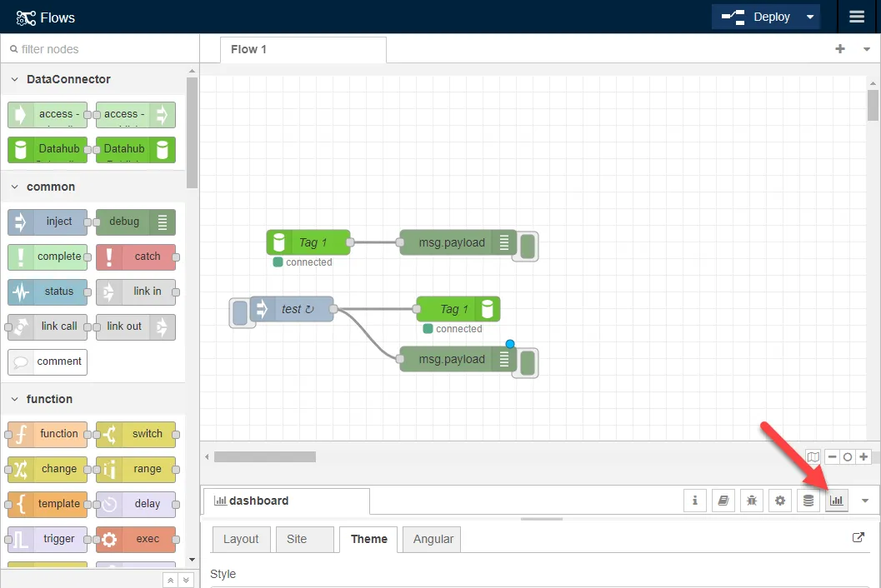Pick the complete node from the palette
The height and width of the screenshot is (588, 881).
(x=48, y=257)
